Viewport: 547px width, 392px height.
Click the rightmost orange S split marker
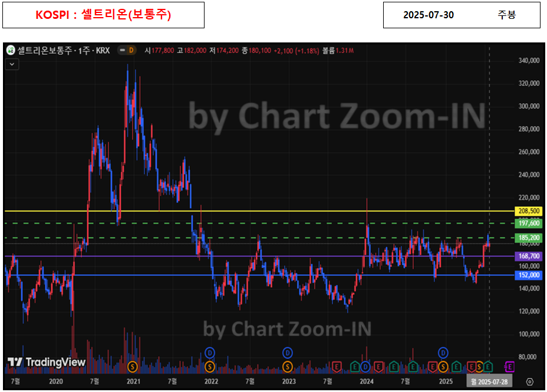pyautogui.click(x=479, y=367)
